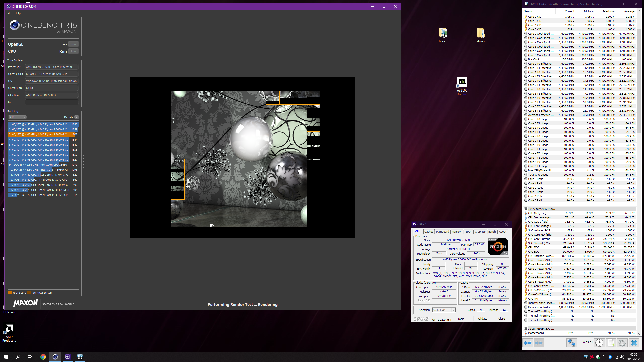Select the driver folder on desktop
644x362 pixels.
481,35
